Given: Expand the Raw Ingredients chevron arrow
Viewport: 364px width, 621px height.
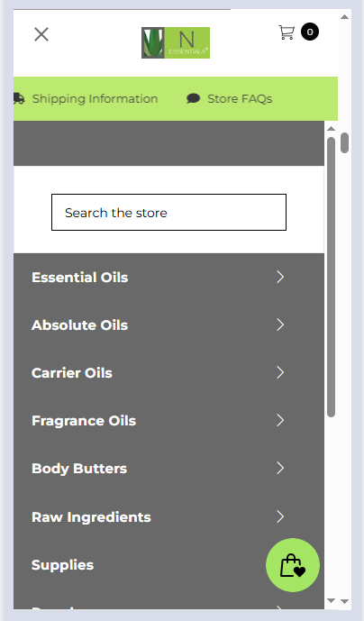Looking at the screenshot, I should [280, 516].
